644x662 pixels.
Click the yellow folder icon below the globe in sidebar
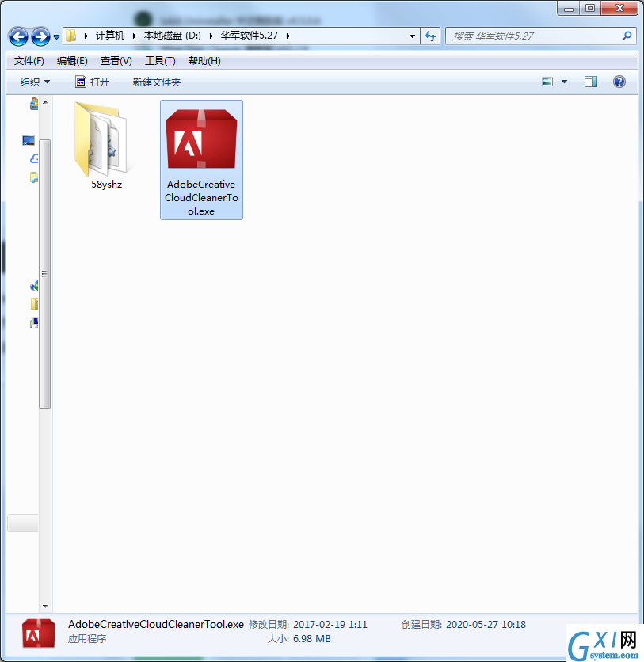coord(34,304)
